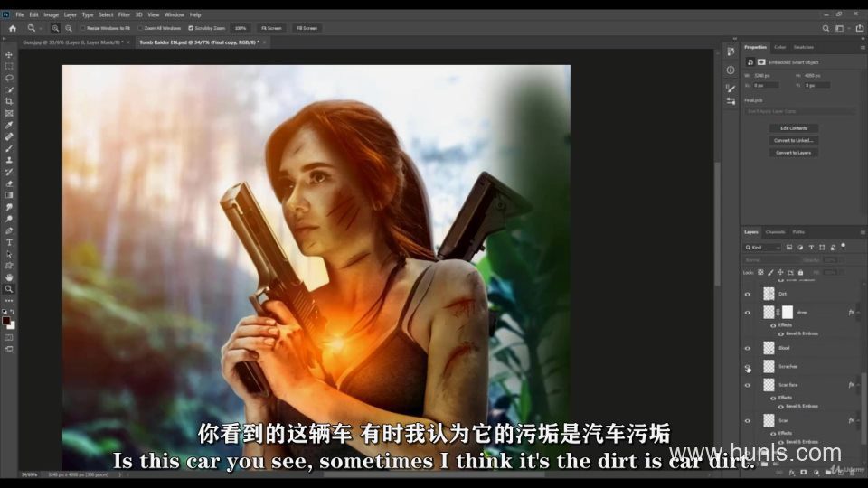Select the Horizontal Type tool
The width and height of the screenshot is (868, 488).
(9, 242)
